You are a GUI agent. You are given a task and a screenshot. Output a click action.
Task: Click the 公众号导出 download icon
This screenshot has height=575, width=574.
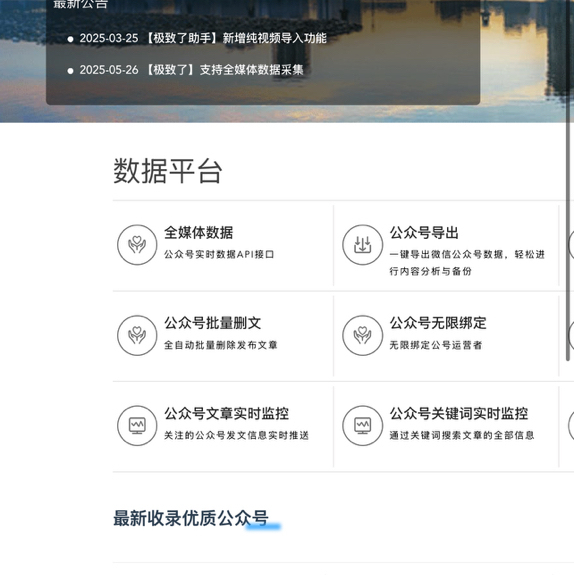pyautogui.click(x=362, y=245)
